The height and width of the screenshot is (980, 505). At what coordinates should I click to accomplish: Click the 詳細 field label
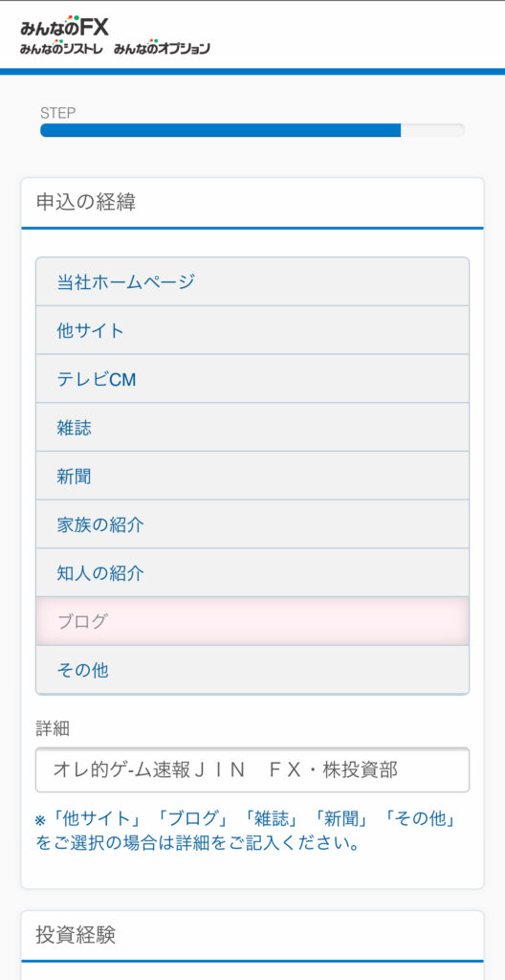(53, 728)
